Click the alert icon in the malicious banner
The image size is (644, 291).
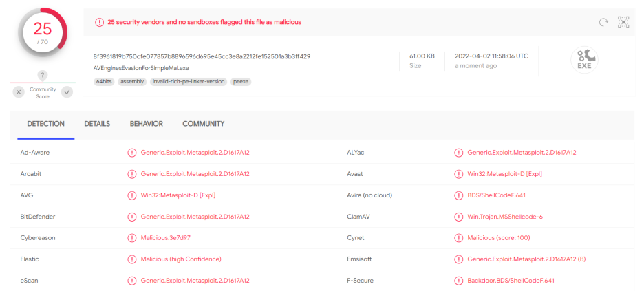(99, 22)
